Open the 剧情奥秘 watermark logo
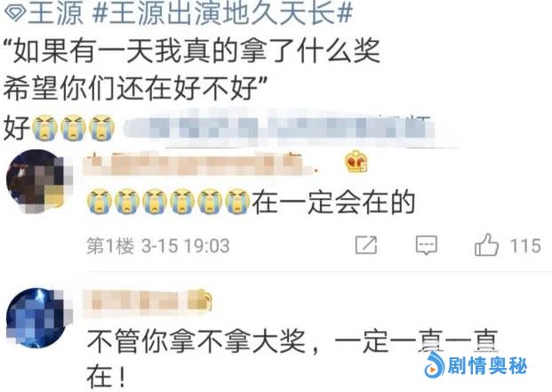This screenshot has width=552, height=392. 476,365
